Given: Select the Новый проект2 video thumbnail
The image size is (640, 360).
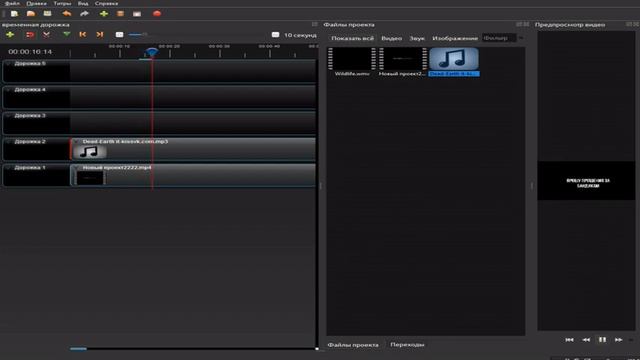Looking at the screenshot, I should click(403, 59).
